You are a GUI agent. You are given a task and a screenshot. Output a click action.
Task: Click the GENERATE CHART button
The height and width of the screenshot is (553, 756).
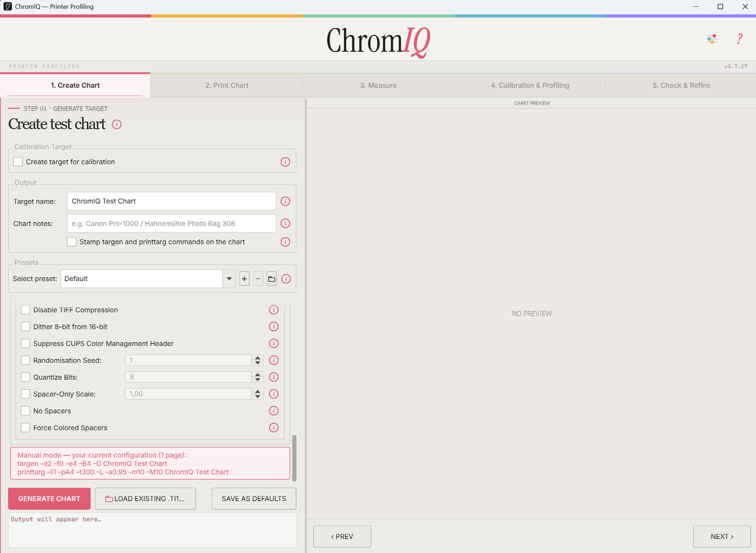click(x=49, y=499)
